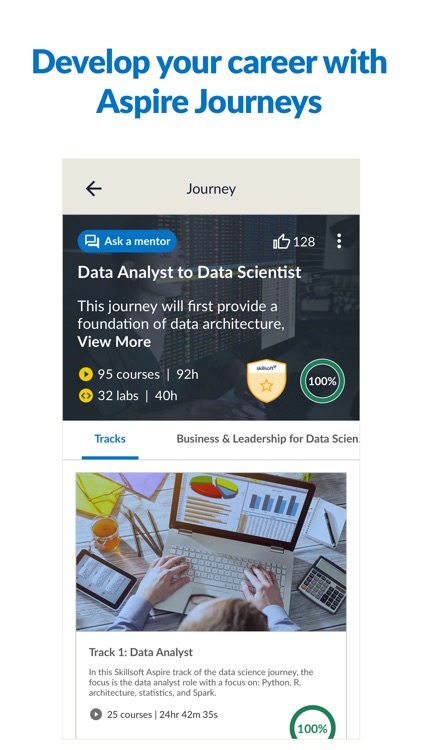Tap the back arrow in the Journey header
The width and height of the screenshot is (422, 750).
click(x=94, y=188)
